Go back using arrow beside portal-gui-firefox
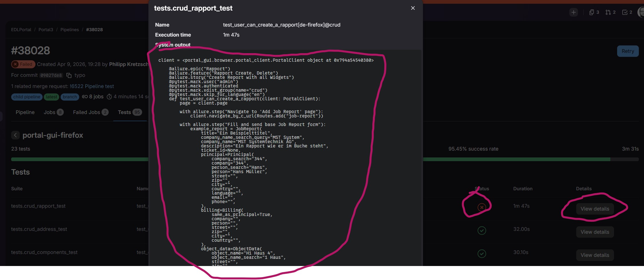 (x=15, y=135)
